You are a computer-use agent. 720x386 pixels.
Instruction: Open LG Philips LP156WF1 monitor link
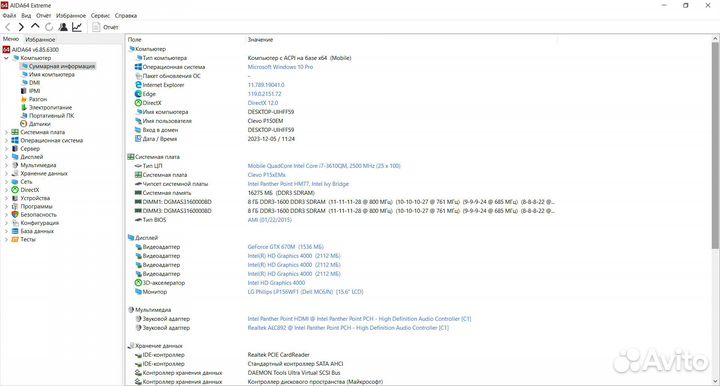coord(305,292)
